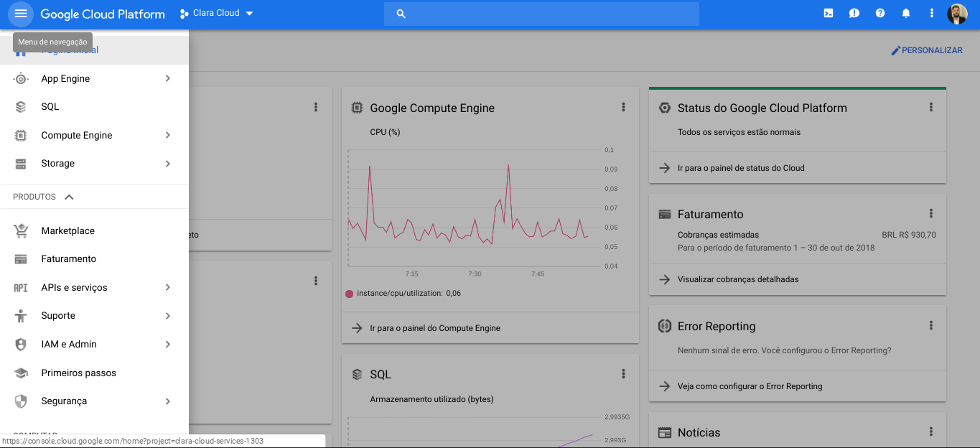The image size is (980, 448).
Task: Open Faturamento in the sidebar
Action: coord(94,258)
